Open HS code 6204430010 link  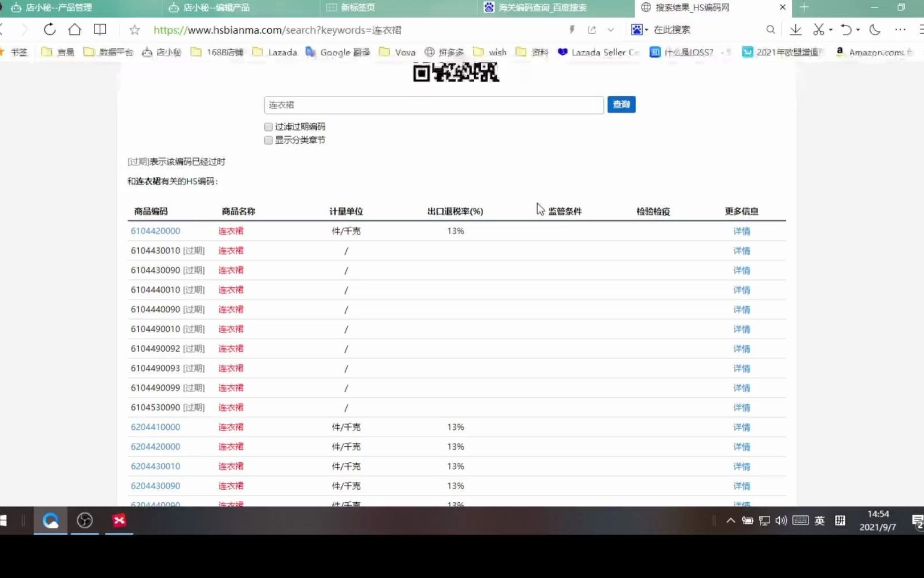(x=156, y=466)
